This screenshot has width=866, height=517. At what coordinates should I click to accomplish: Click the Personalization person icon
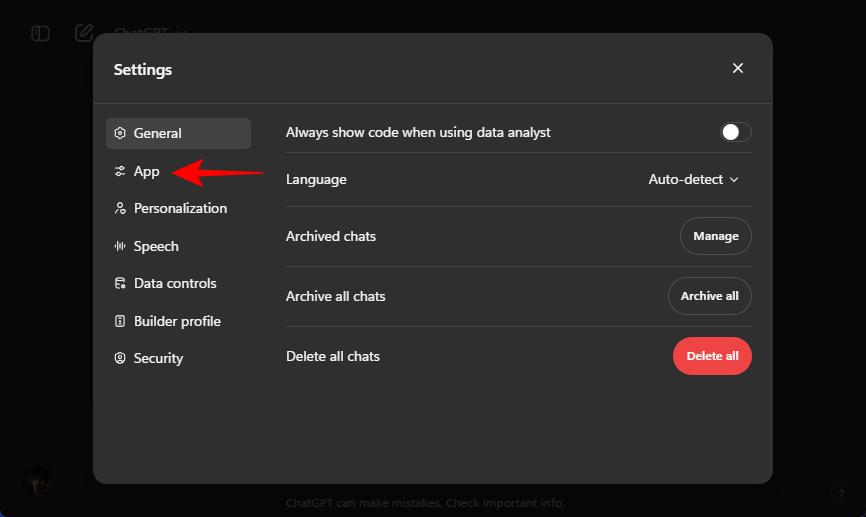click(120, 208)
